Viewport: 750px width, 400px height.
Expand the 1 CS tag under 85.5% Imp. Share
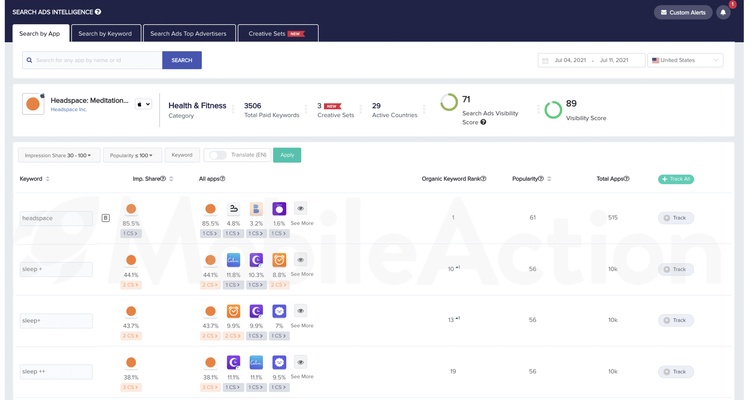coord(131,233)
